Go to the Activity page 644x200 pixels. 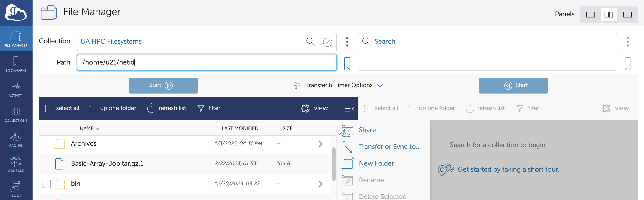point(16,89)
